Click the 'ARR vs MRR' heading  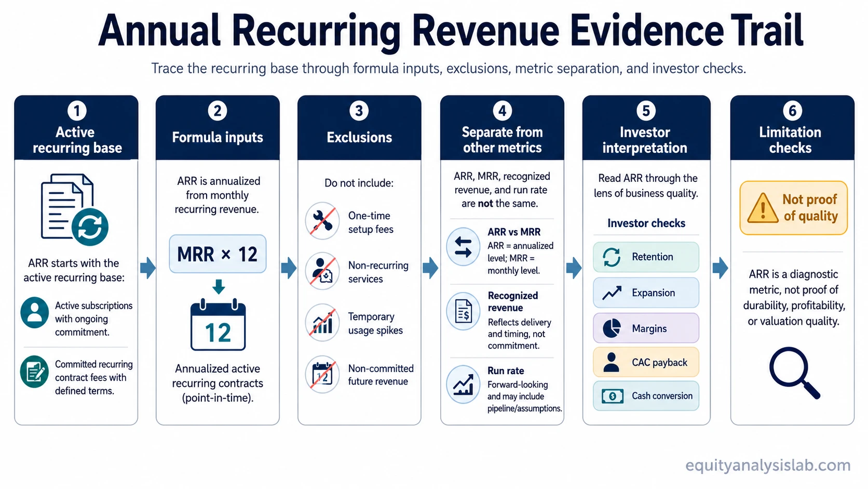pyautogui.click(x=514, y=232)
